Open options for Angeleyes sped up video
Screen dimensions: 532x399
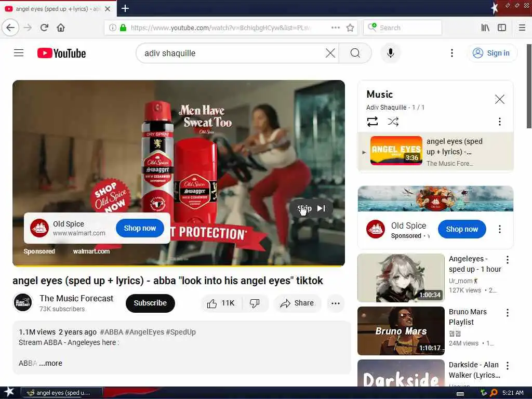tap(507, 260)
